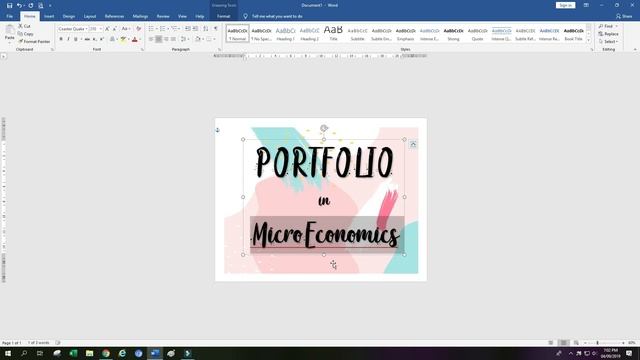Open Font dialog launcher

pos(142,49)
